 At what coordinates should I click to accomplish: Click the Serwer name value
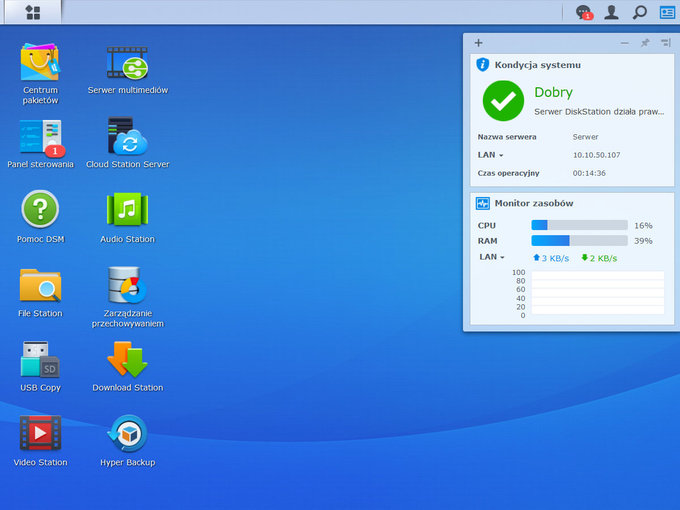point(585,137)
